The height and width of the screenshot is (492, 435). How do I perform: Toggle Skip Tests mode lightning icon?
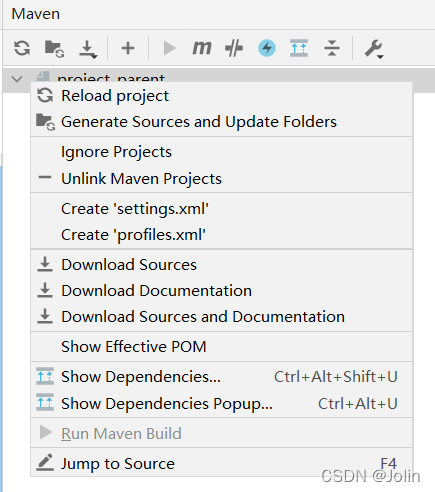point(267,48)
